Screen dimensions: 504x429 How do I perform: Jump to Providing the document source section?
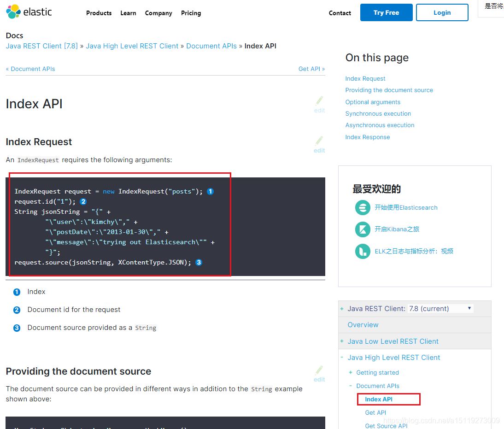389,90
